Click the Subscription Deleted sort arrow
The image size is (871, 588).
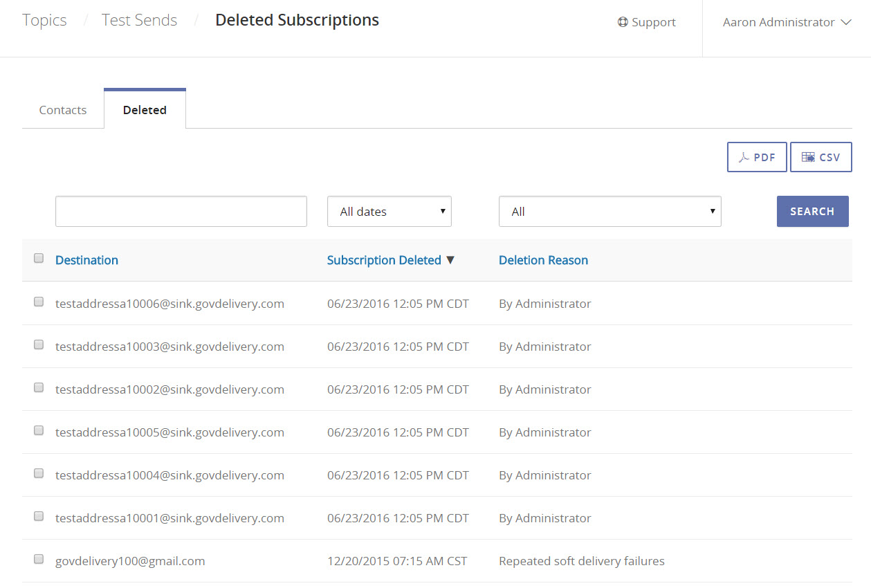point(450,260)
